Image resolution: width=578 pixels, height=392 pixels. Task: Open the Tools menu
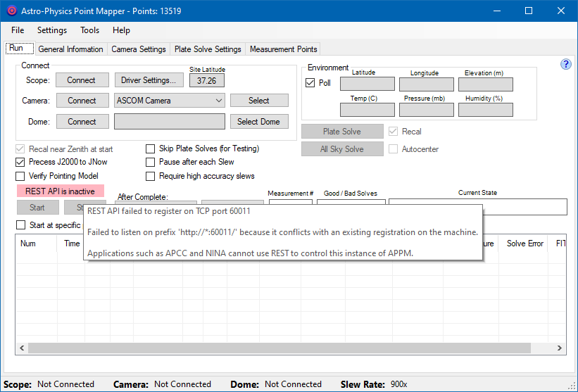[x=90, y=30]
